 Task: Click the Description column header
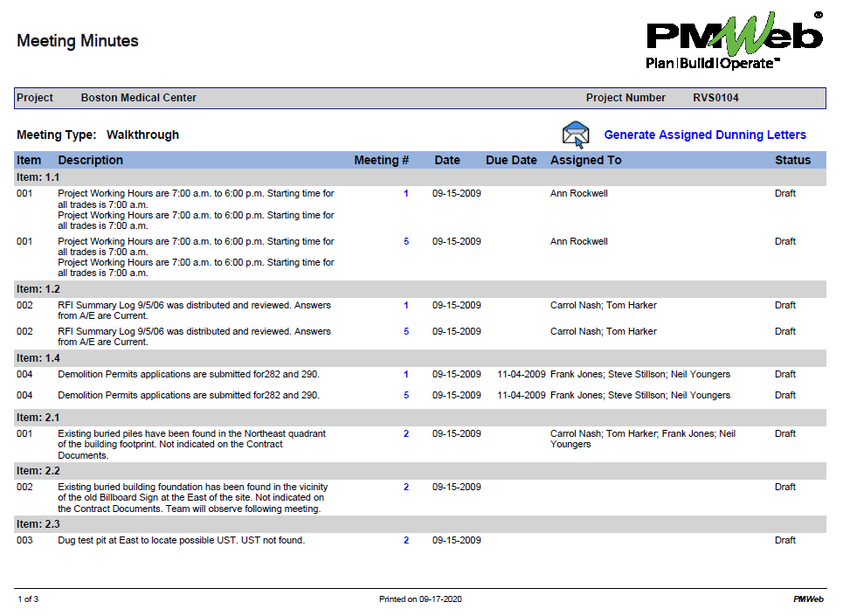click(x=90, y=160)
